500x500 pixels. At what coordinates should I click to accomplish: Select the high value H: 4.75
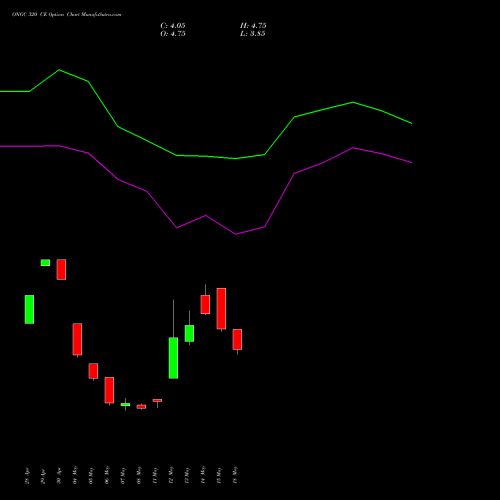click(253, 26)
